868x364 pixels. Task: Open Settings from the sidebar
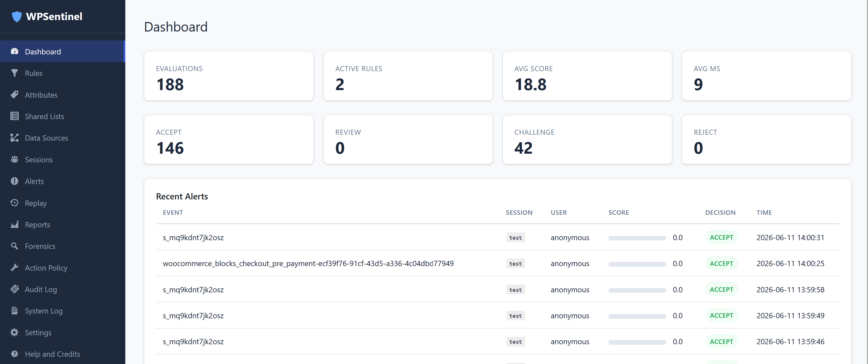[62, 332]
